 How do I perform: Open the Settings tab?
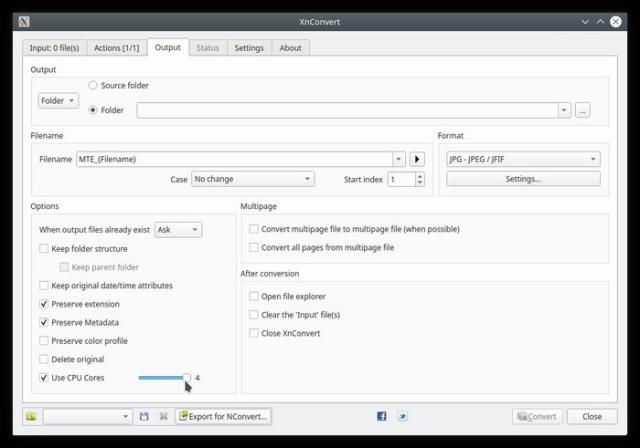249,47
